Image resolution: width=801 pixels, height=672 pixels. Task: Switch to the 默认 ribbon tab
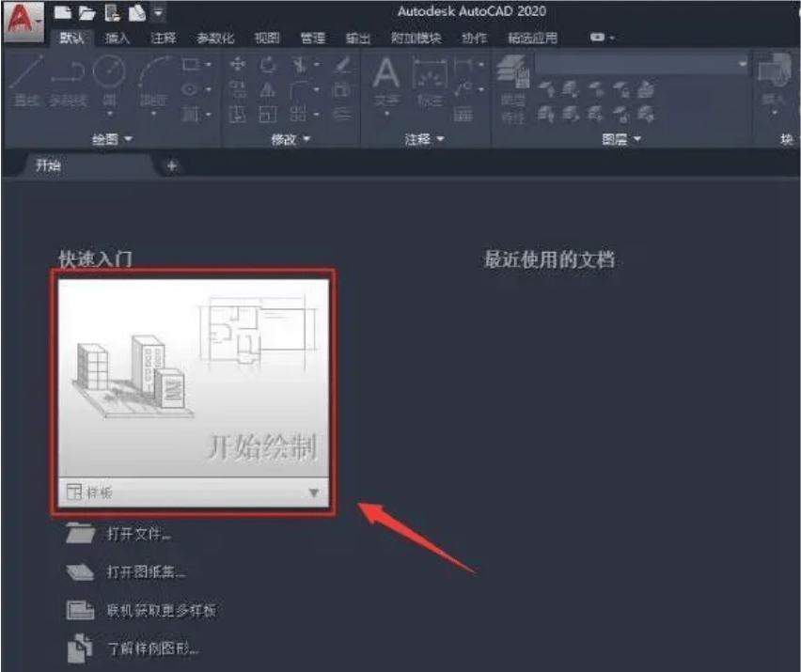[x=72, y=38]
